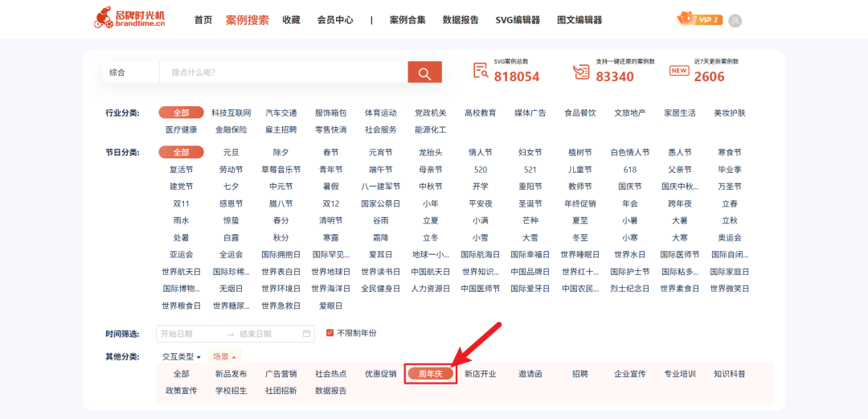Select 数据报告 in the scene options

[331, 391]
